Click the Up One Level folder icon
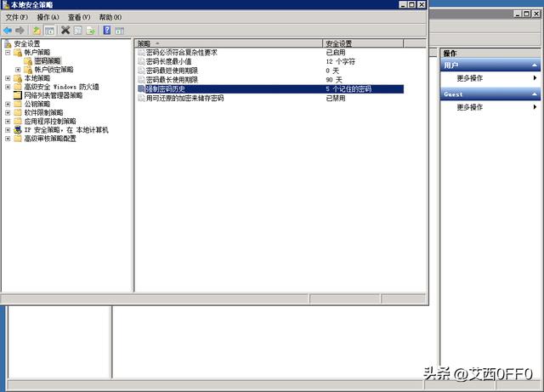Image resolution: width=544 pixels, height=392 pixels. pyautogui.click(x=37, y=31)
